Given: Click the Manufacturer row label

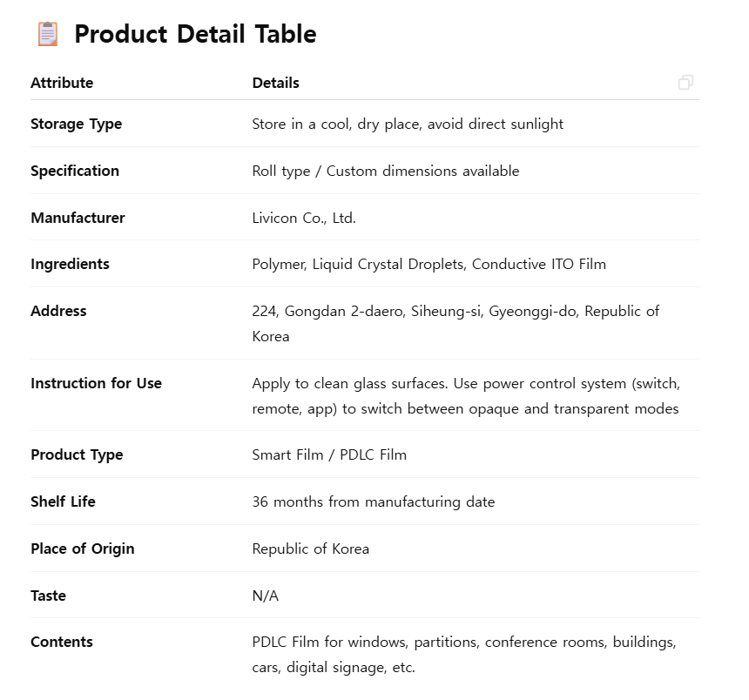Looking at the screenshot, I should pos(78,218).
